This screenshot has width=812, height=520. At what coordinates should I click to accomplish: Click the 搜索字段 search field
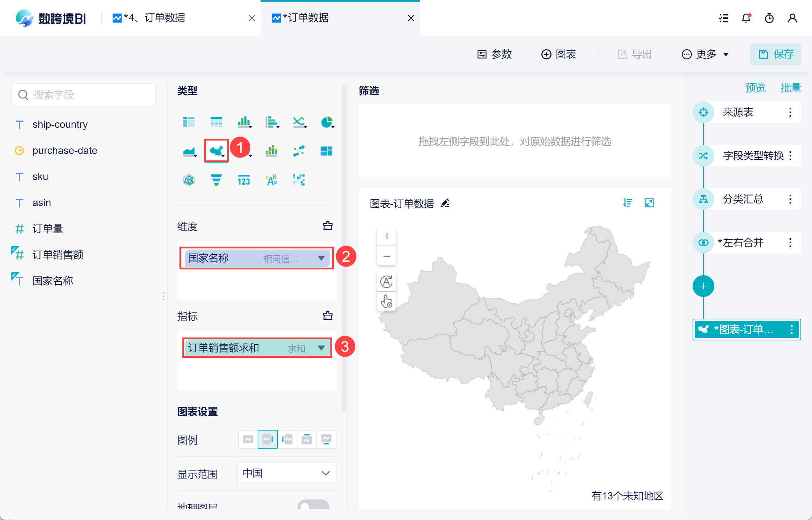pos(83,95)
